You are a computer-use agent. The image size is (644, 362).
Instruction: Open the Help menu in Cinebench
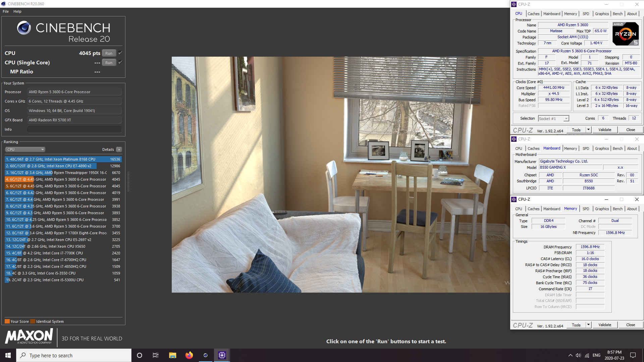tap(17, 11)
